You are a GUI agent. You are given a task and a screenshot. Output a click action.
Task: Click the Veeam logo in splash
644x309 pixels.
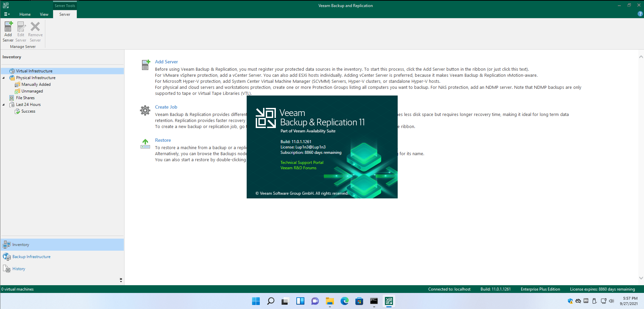[265, 118]
